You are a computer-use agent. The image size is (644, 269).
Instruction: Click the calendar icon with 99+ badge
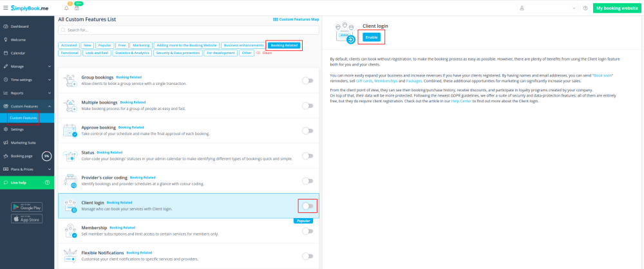coord(76,8)
